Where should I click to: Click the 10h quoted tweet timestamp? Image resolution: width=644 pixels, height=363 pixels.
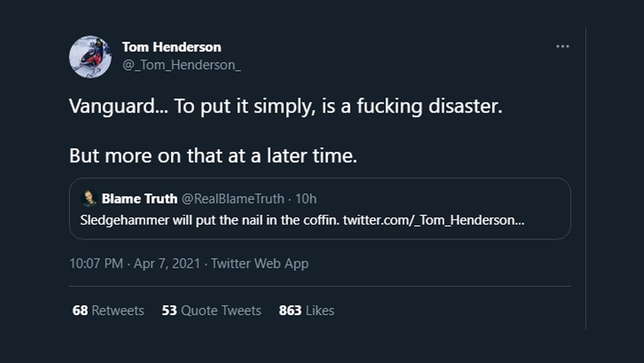click(x=306, y=199)
